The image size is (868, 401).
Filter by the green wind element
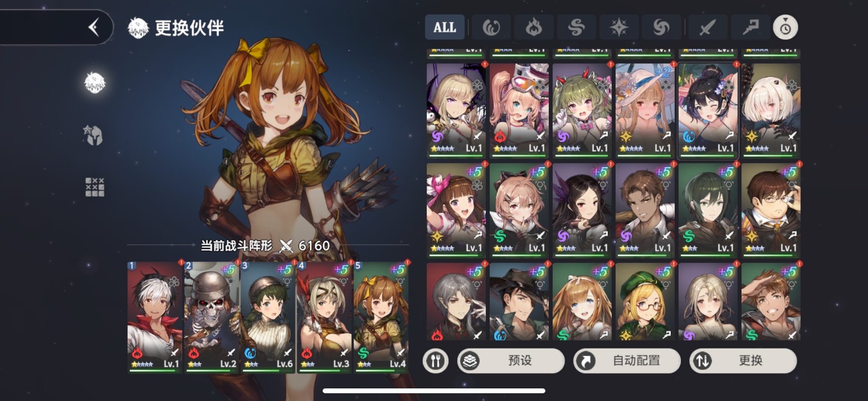[576, 27]
